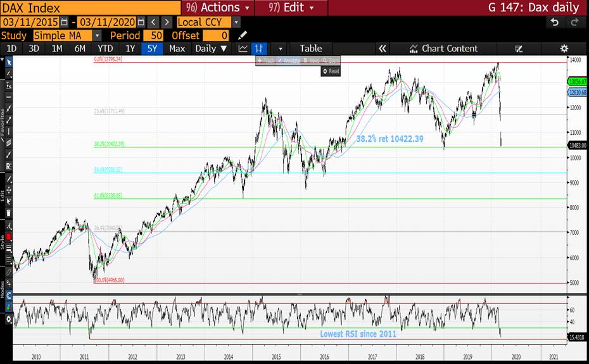Open line style dropdown below thickness
Viewport: 589px width, 364px height.
[9, 260]
